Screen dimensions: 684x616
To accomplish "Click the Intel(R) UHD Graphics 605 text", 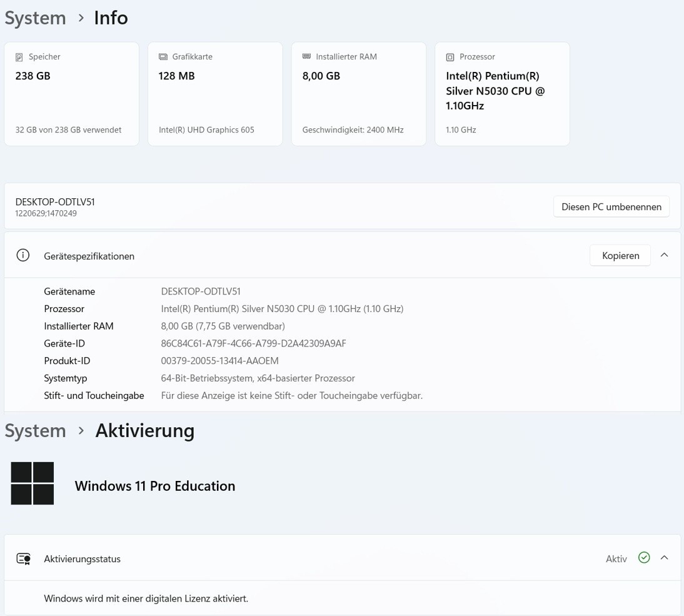I will point(206,129).
